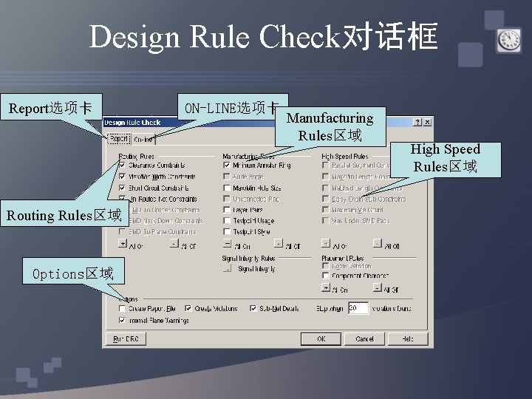Enable Testpoint Style checkbox
Viewport: 532px width, 399px height.
tap(227, 232)
